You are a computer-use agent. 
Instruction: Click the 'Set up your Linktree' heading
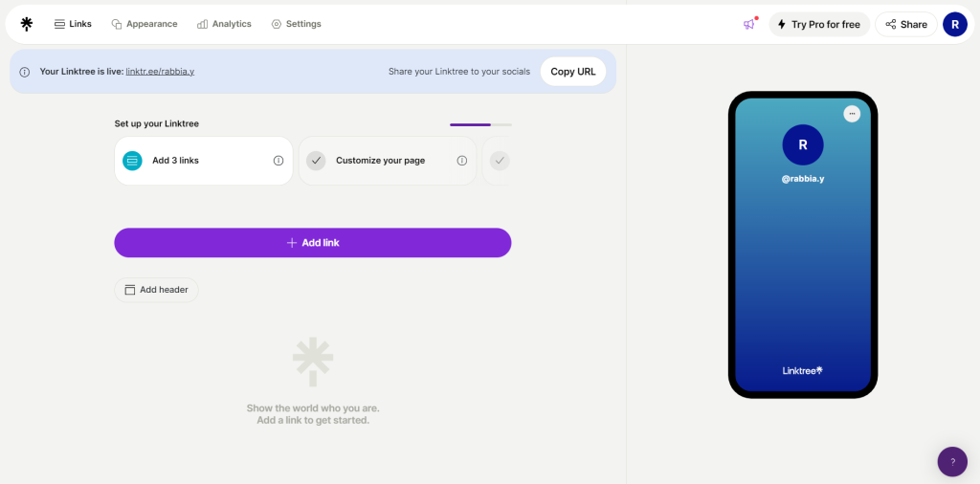[156, 123]
